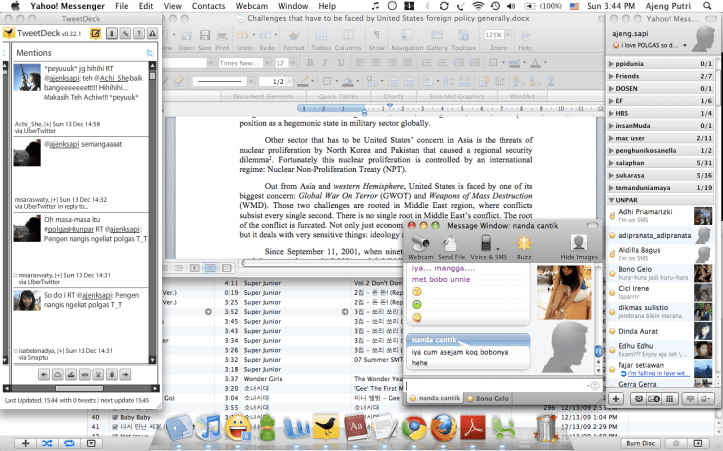Open Firefox from the Dock
The image size is (723, 451).
[x=444, y=428]
